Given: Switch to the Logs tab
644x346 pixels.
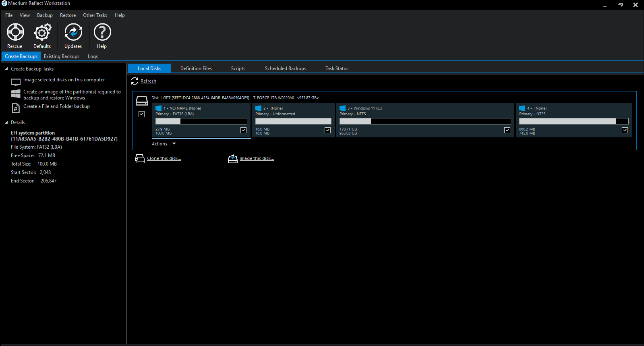Looking at the screenshot, I should click(x=93, y=56).
